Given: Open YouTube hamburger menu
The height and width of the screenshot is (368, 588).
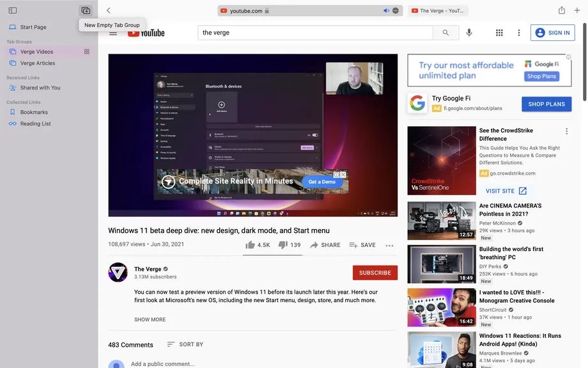Looking at the screenshot, I should (113, 33).
